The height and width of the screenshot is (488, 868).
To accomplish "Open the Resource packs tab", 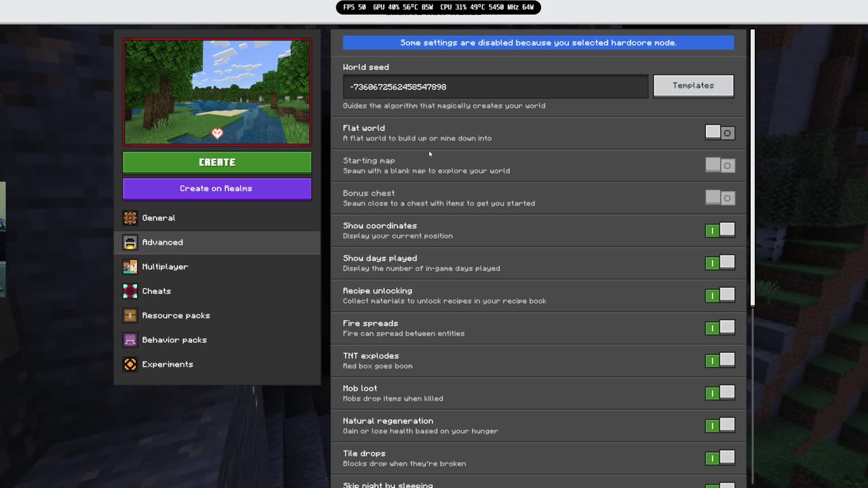I will pos(217,315).
